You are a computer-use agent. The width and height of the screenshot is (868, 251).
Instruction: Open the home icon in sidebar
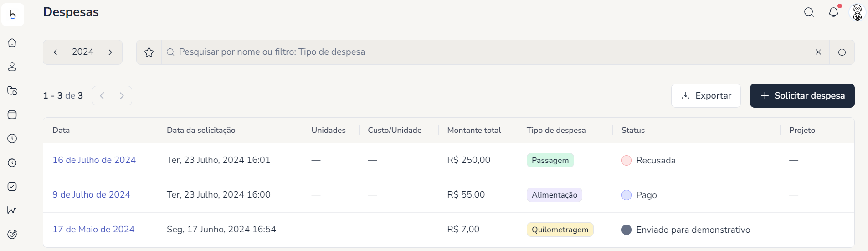pyautogui.click(x=12, y=43)
